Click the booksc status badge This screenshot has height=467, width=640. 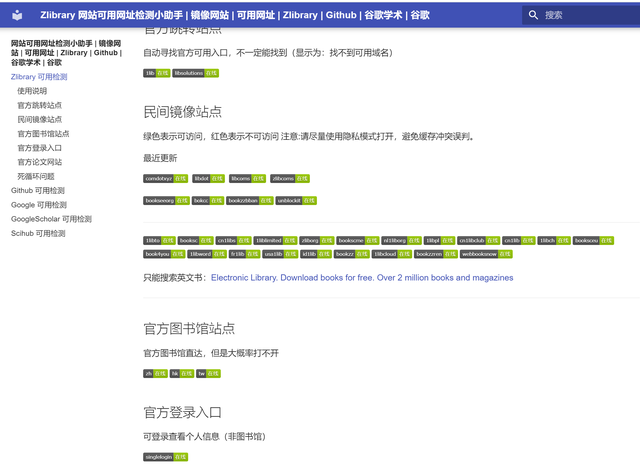[x=196, y=240]
